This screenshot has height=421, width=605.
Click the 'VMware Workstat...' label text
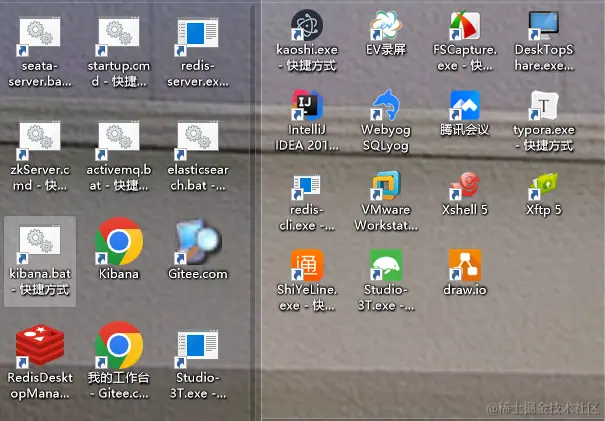386,217
